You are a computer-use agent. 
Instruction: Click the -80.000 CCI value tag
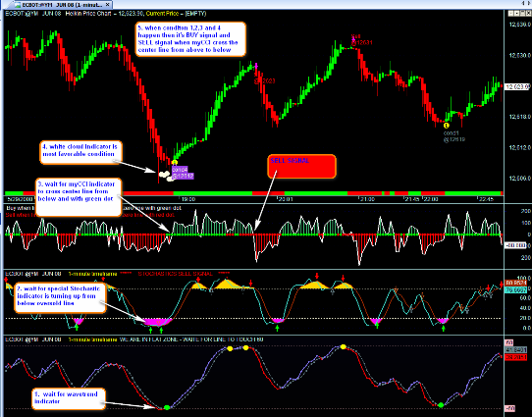pos(515,245)
